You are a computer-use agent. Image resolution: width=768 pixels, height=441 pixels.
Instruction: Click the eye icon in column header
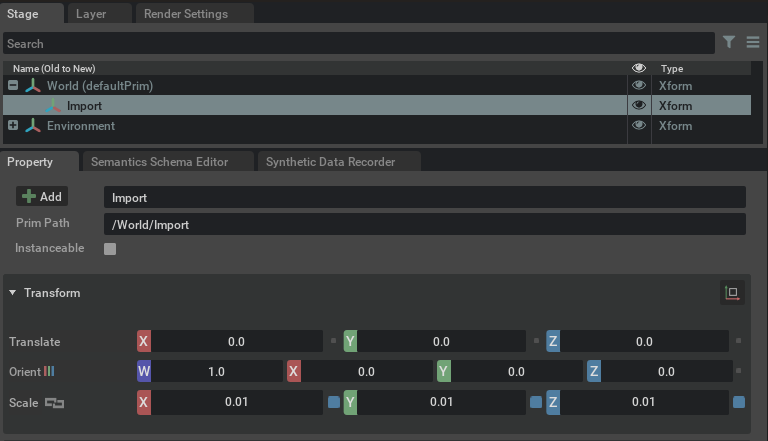pyautogui.click(x=639, y=68)
